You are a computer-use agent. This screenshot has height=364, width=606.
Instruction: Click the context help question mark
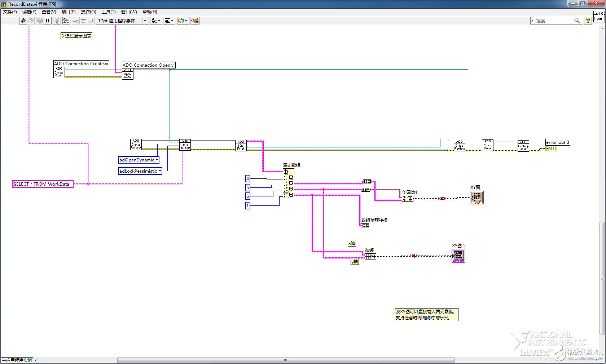click(588, 21)
